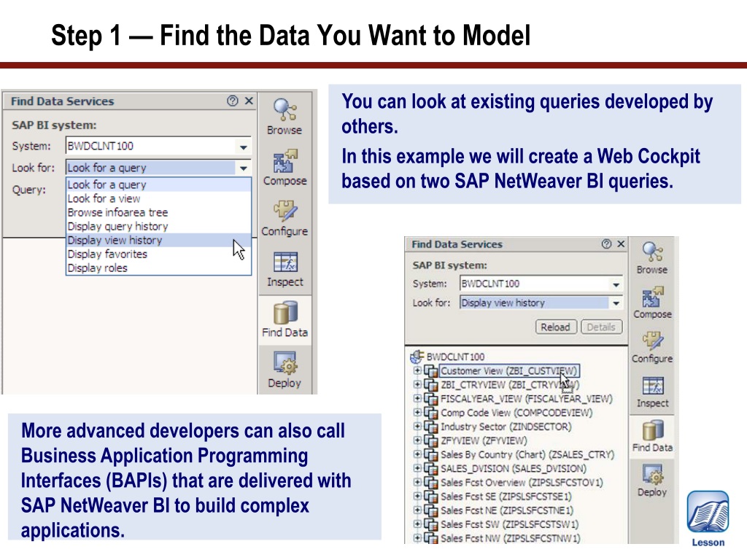This screenshot has height=560, width=747.
Task: Expand the Sales Fcst SE node
Action: 417,496
